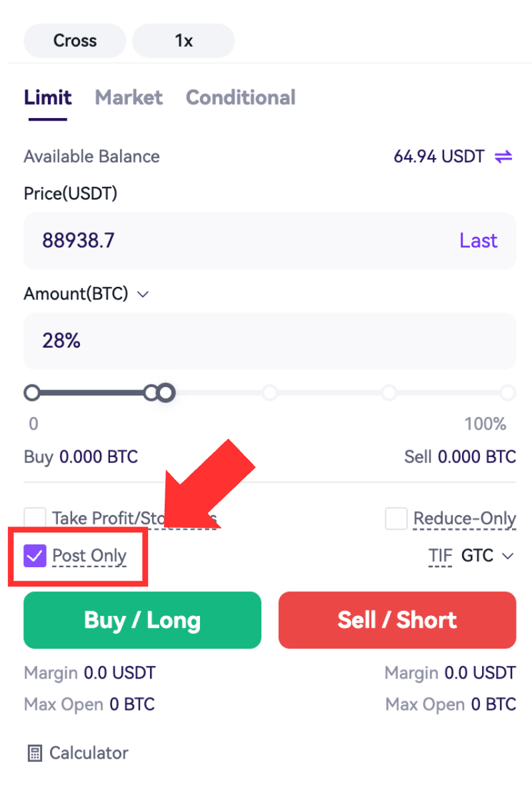Click the Amount(BTC) chevron icon

click(143, 294)
